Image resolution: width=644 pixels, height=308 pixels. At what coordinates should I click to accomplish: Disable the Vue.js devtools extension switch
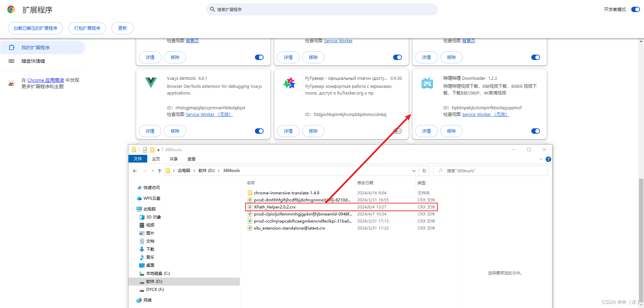tap(259, 131)
